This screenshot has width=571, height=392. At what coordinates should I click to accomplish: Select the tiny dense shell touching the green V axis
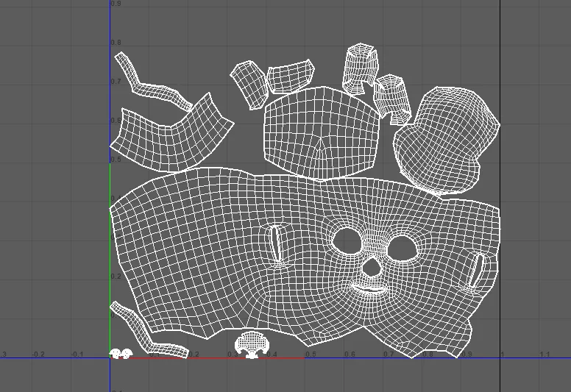click(x=115, y=354)
